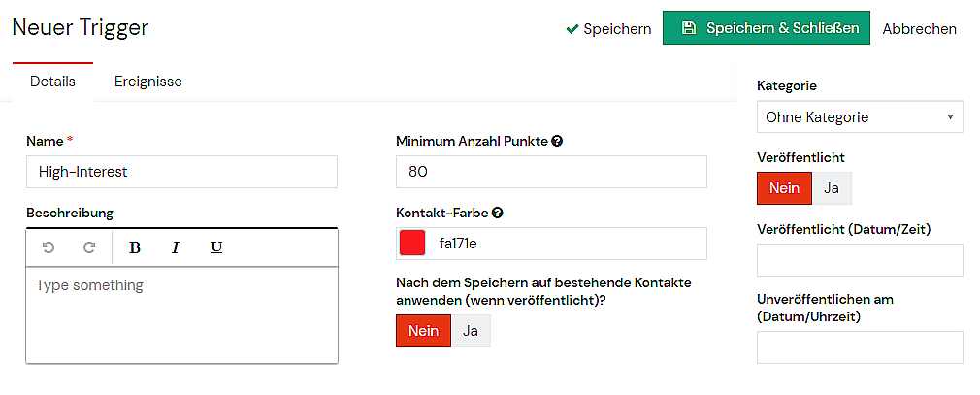Toggle italic formatting in Beschreibung editor
Image resolution: width=980 pixels, height=395 pixels.
pos(175,247)
